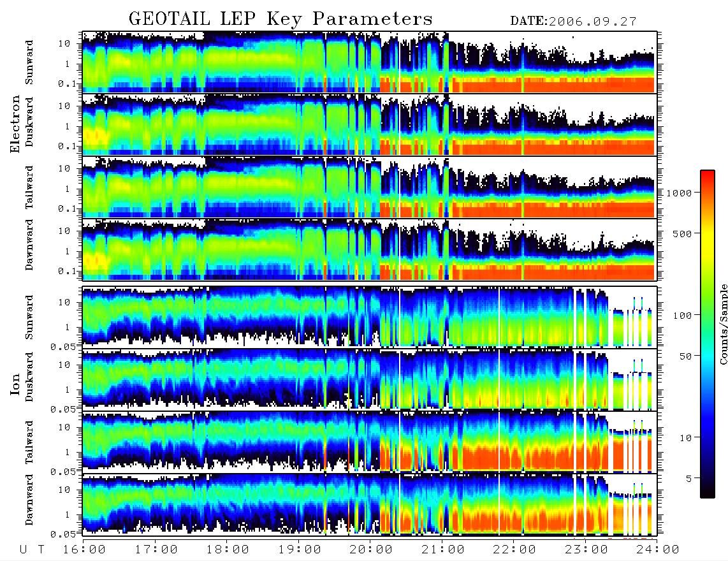The width and height of the screenshot is (728, 561).
Task: Open the Ion Sunward spectrogram panel
Action: point(370,317)
